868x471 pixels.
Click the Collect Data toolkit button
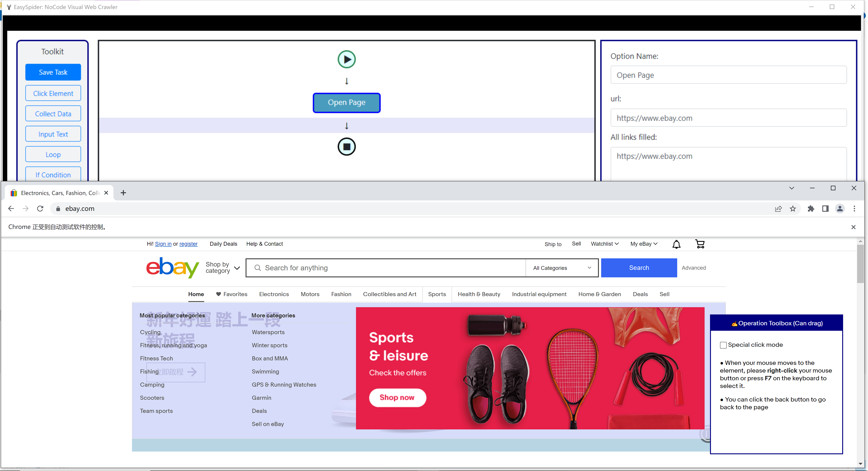(53, 114)
